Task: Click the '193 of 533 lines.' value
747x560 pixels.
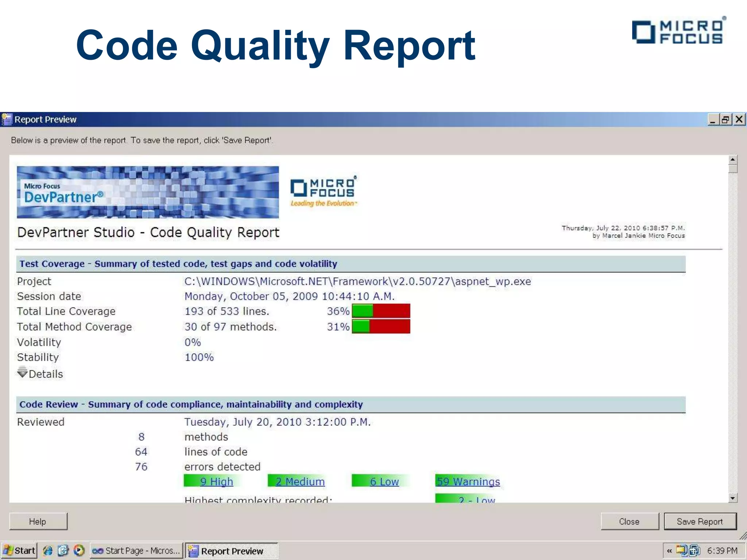Action: 227,311
